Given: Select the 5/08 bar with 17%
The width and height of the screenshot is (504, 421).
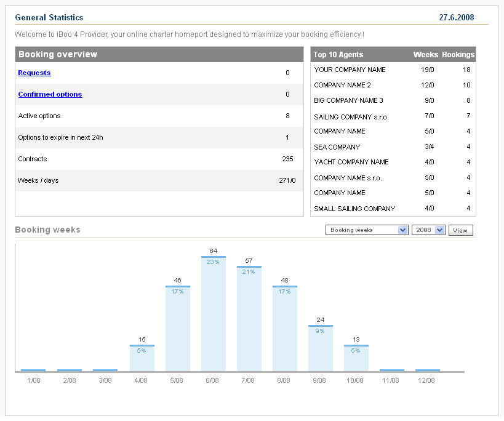Looking at the screenshot, I should 177,329.
